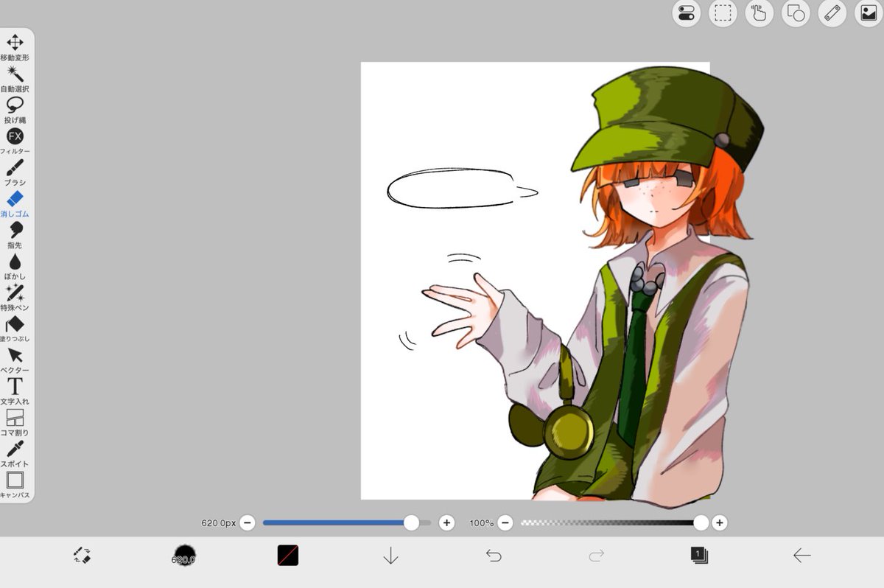Increase brush size with plus button
The image size is (884, 588).
tap(446, 523)
